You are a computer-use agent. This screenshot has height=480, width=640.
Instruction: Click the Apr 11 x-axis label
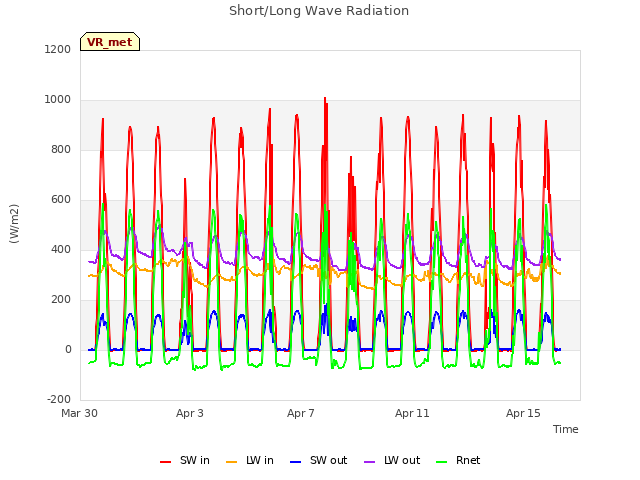click(x=412, y=413)
